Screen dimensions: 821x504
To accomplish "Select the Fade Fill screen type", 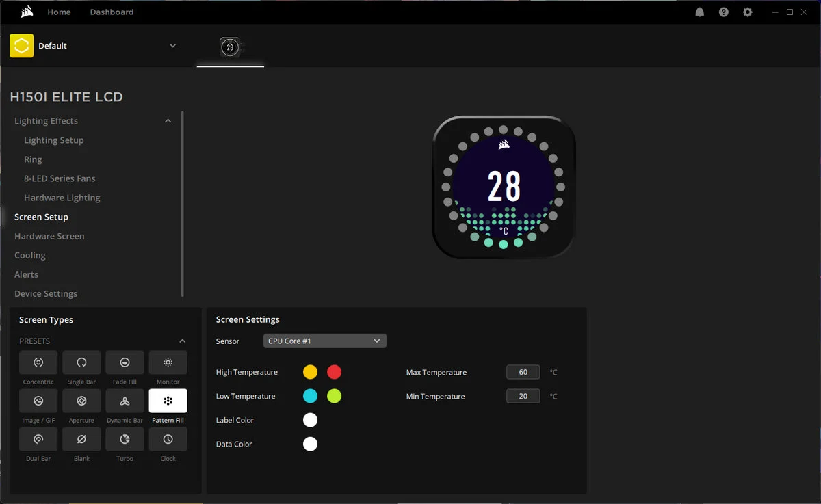I will (x=125, y=362).
